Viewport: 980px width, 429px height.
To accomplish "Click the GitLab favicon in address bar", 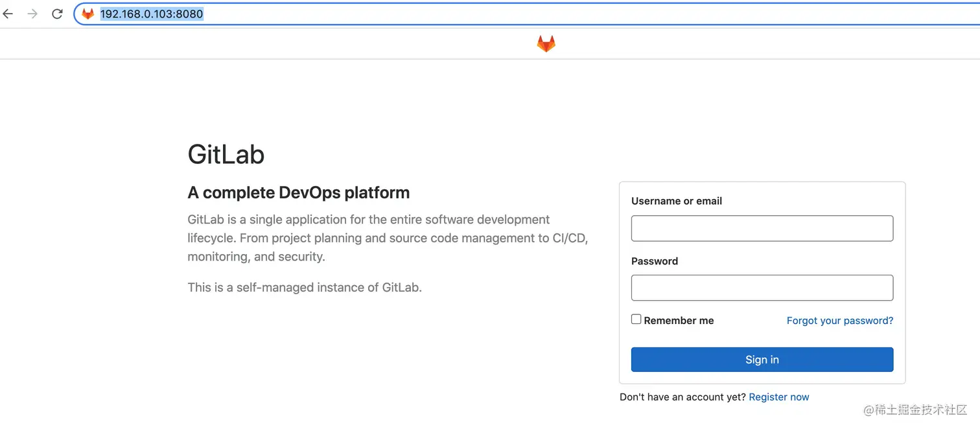I will [87, 14].
